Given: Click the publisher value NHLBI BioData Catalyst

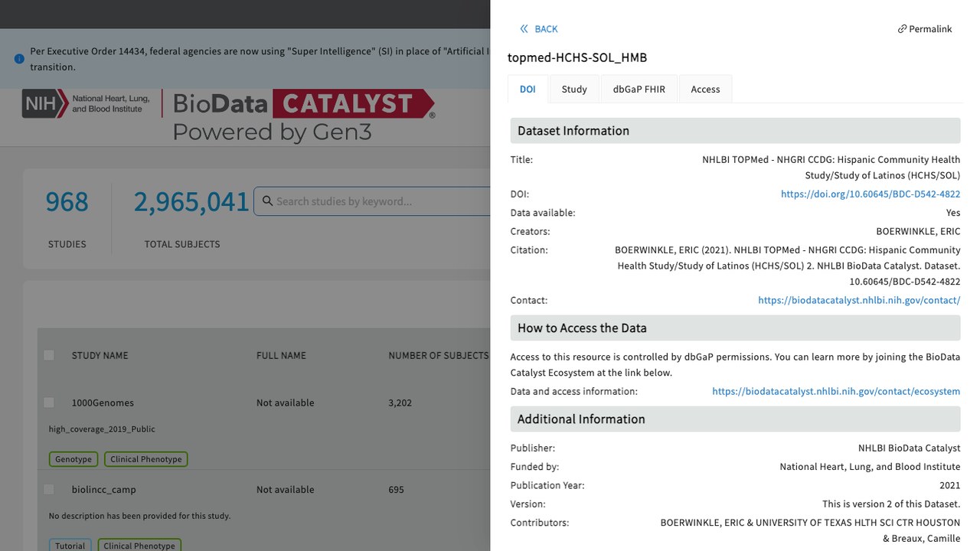Looking at the screenshot, I should click(x=909, y=448).
